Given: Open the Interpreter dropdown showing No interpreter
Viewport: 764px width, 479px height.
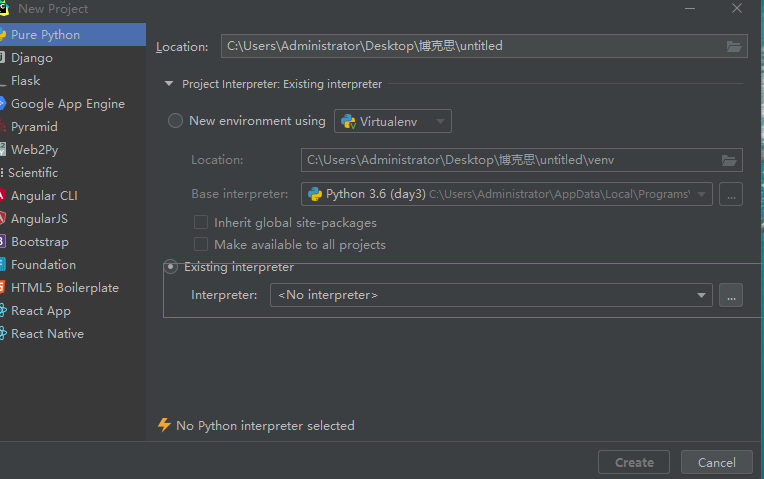Looking at the screenshot, I should pos(491,295).
